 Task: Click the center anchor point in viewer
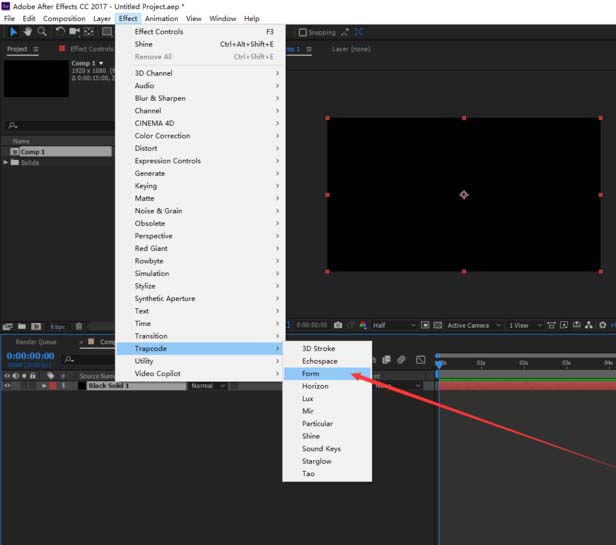(463, 194)
